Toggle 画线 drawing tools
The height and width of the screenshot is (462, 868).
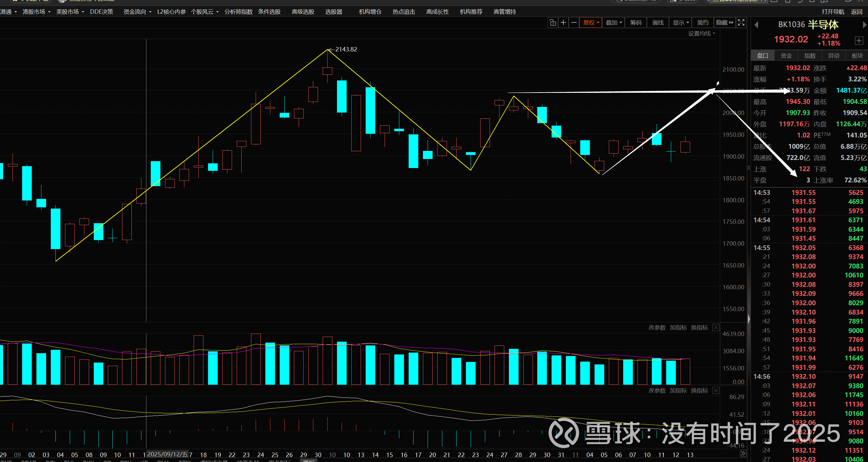pyautogui.click(x=658, y=22)
